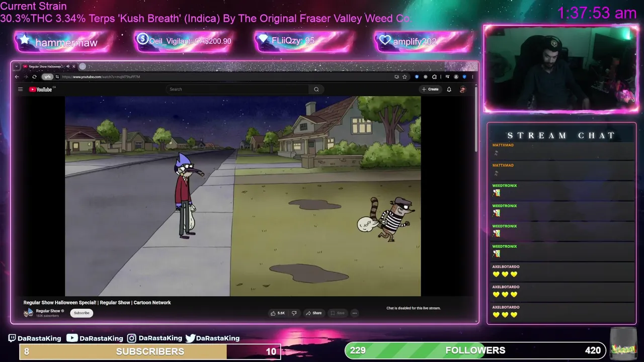Click the hammermaw star badge
This screenshot has width=644, height=362.
63,42
